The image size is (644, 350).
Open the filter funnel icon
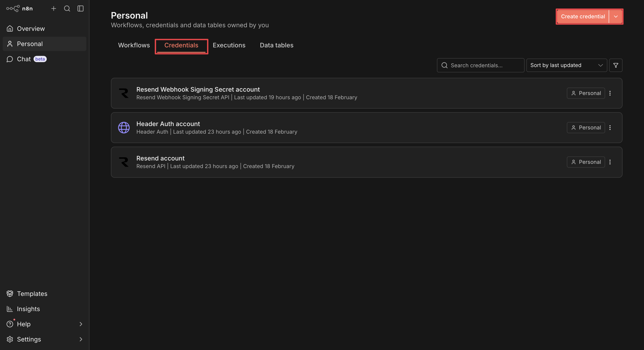click(x=616, y=65)
